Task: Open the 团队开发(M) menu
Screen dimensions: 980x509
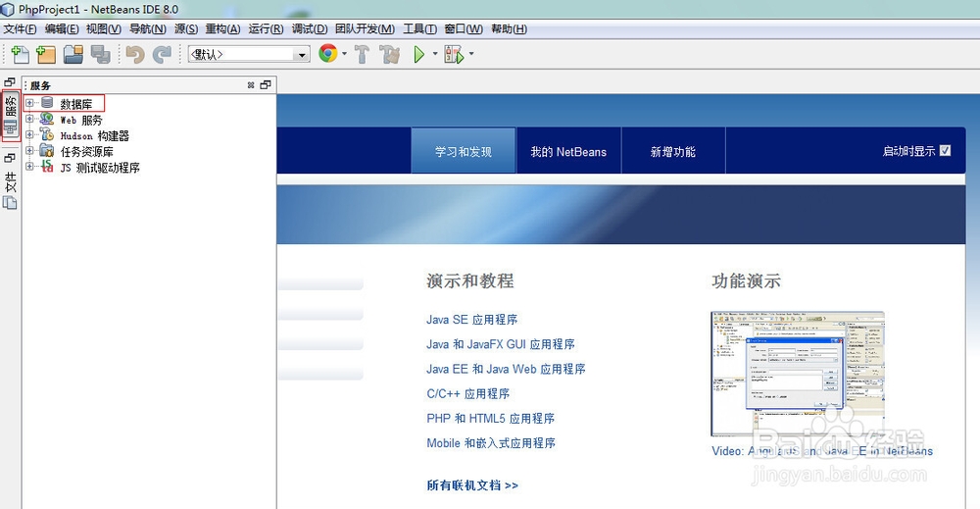Action: click(x=365, y=28)
